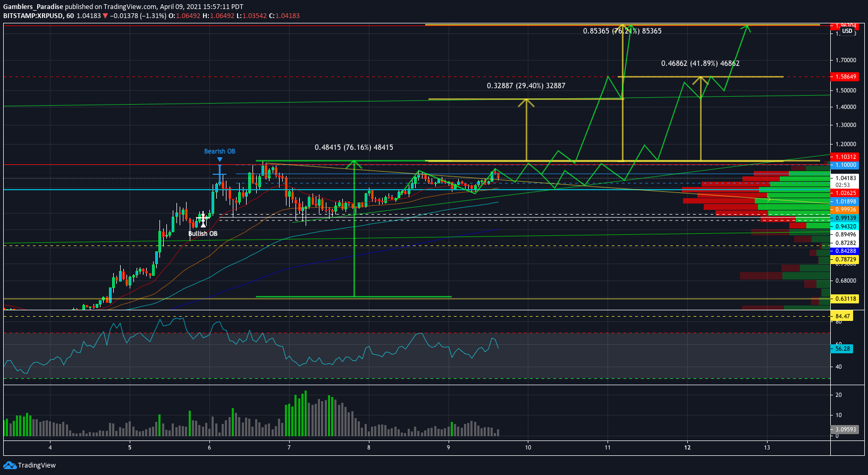Click the 0.87282 price label

(x=845, y=243)
